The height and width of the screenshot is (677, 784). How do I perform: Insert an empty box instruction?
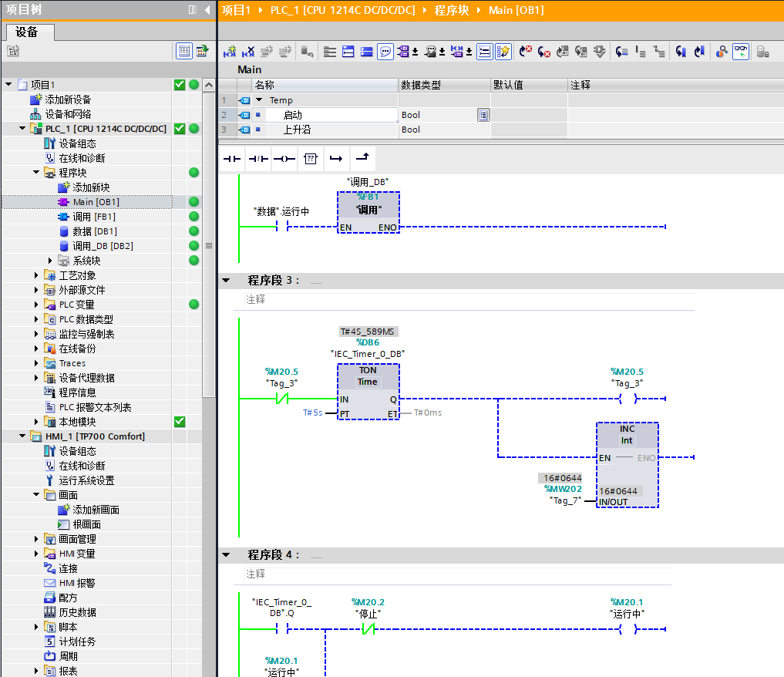pyautogui.click(x=310, y=159)
